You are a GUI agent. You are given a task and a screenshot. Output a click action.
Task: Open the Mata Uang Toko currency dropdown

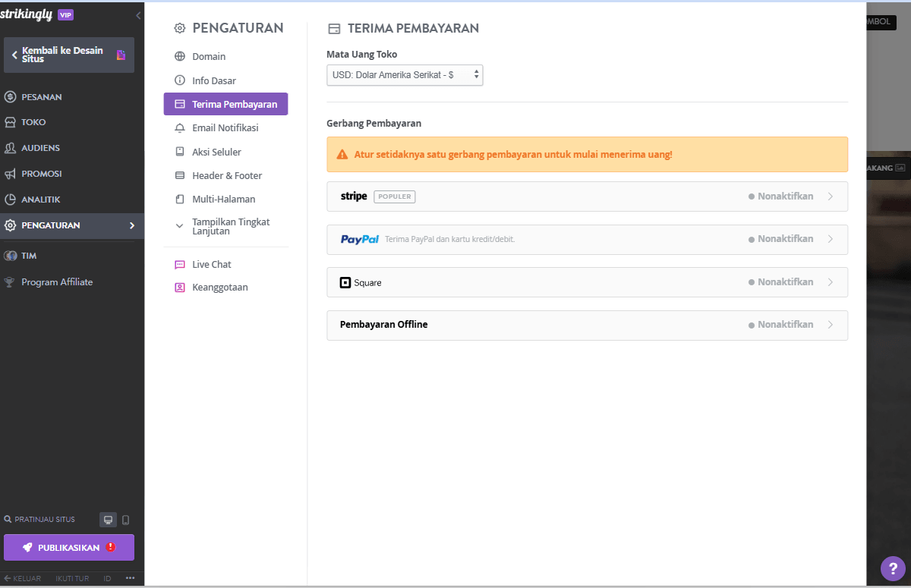(405, 75)
